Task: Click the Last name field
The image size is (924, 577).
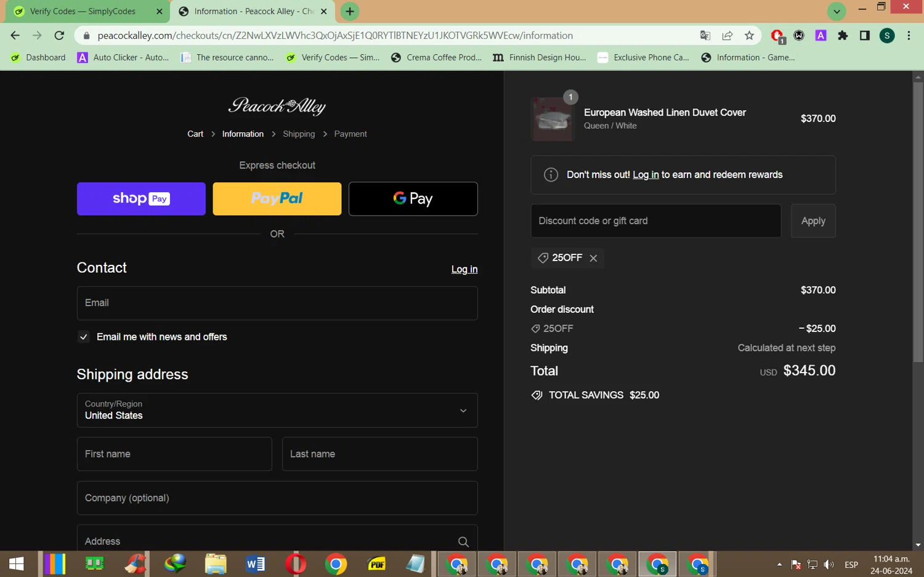Action: [380, 454]
